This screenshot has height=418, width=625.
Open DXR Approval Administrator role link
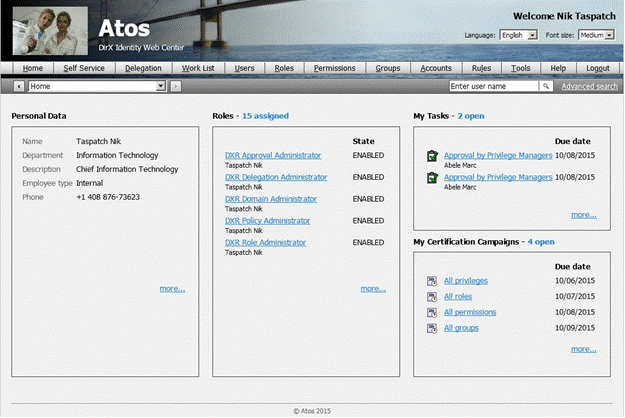(x=273, y=156)
